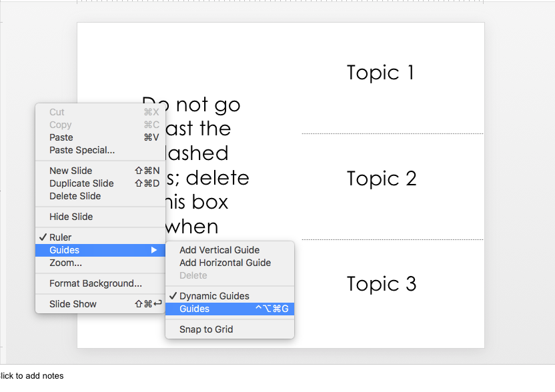Click Add Horizontal Guide

225,263
